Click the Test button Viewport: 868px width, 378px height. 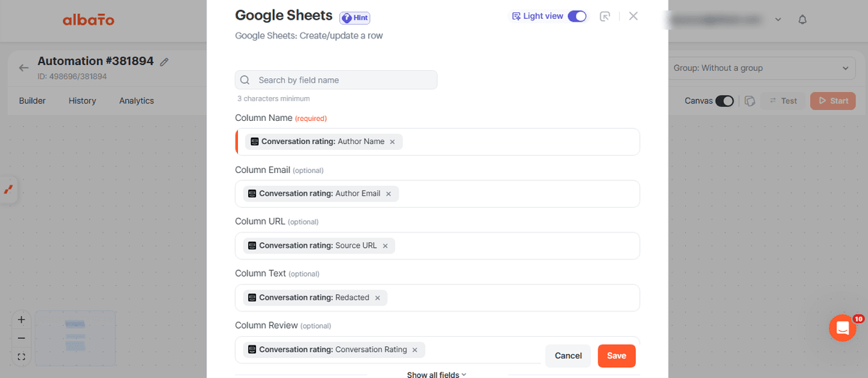click(x=783, y=101)
